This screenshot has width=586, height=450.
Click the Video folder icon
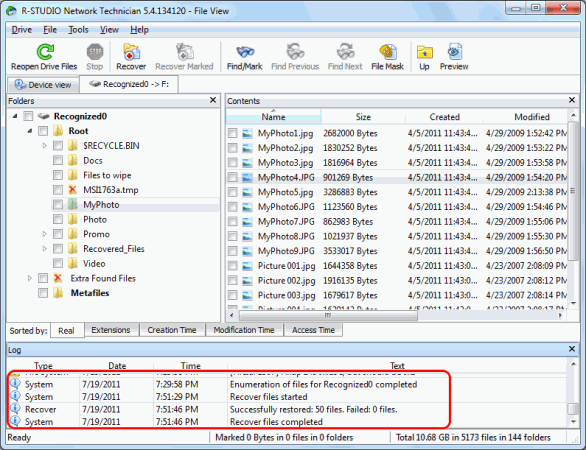pyautogui.click(x=73, y=263)
